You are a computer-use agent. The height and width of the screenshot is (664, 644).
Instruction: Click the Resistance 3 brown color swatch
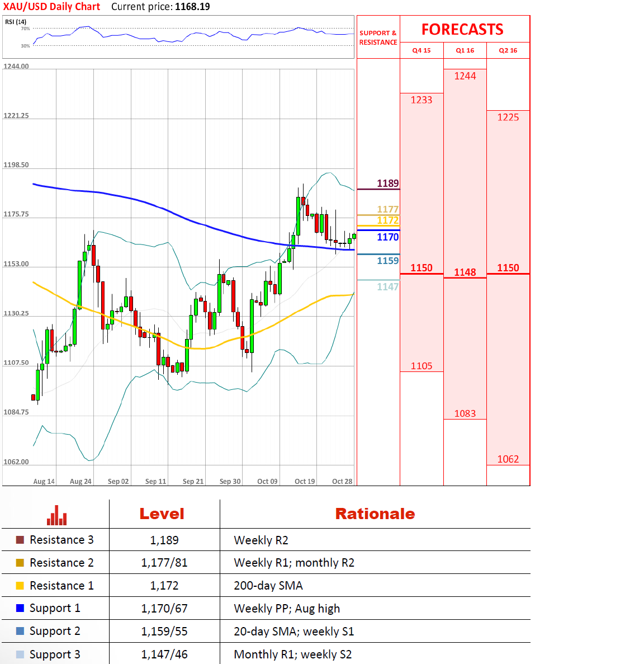(x=20, y=540)
